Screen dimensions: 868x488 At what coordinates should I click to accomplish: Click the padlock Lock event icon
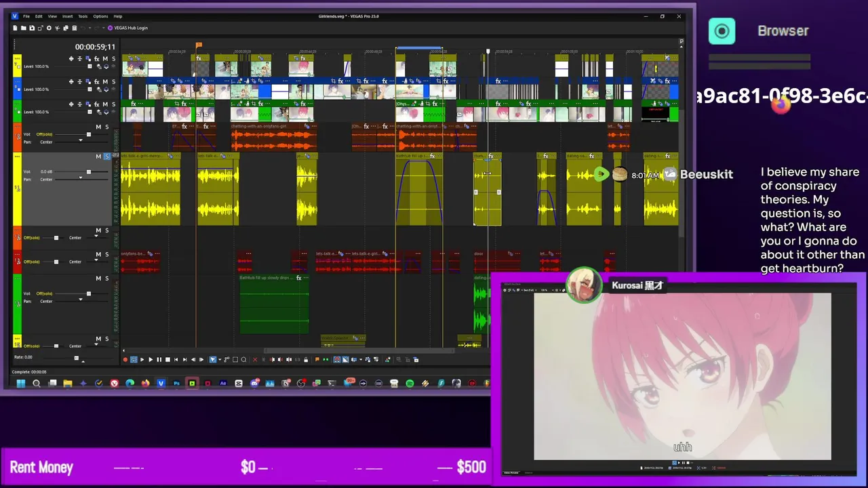pyautogui.click(x=306, y=359)
